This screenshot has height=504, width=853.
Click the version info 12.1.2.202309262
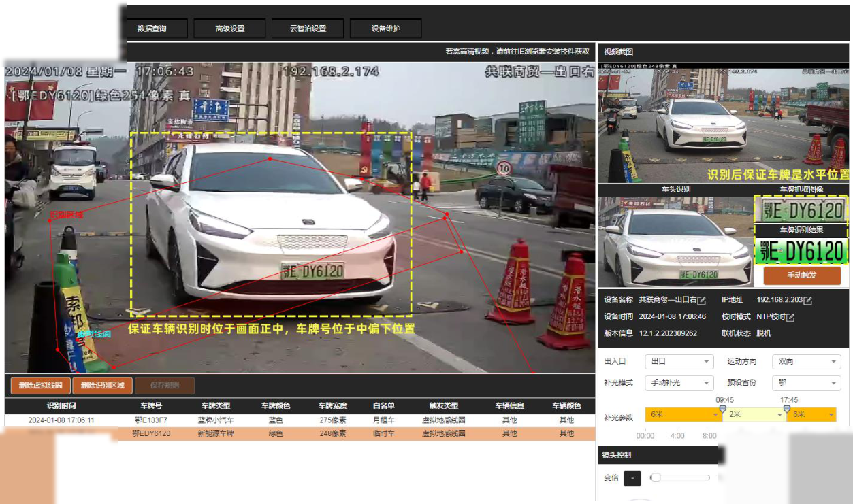pos(668,333)
